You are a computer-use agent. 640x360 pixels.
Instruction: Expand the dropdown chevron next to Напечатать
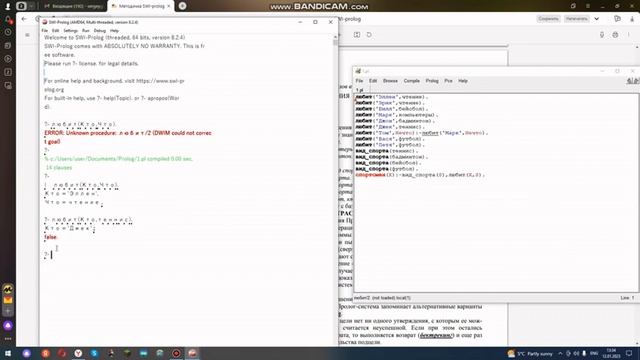coord(597,19)
